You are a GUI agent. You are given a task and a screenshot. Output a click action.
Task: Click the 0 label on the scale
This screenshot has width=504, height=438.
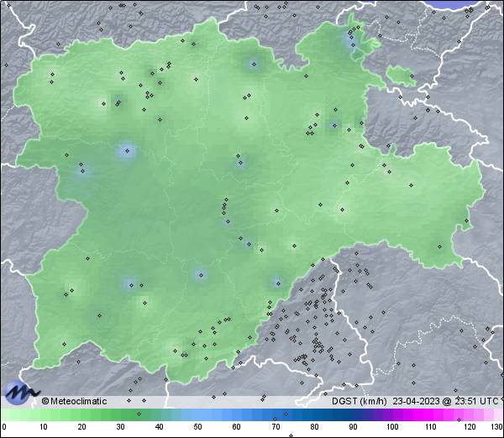[4, 427]
